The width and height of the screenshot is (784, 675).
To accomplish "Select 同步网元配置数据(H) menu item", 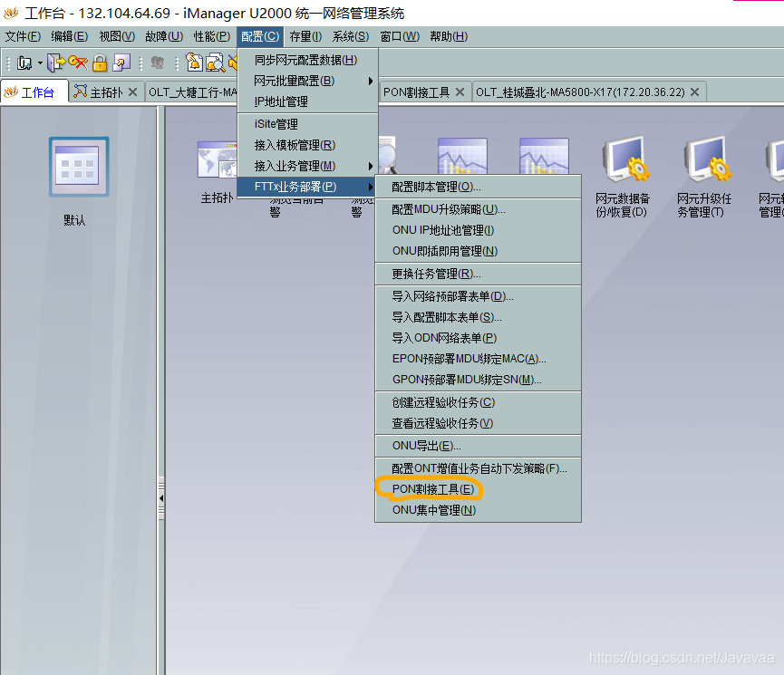I will pyautogui.click(x=307, y=60).
